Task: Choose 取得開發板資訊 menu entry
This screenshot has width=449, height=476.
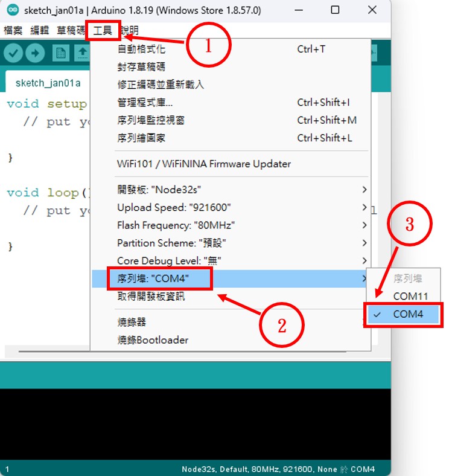Action: coord(231,296)
